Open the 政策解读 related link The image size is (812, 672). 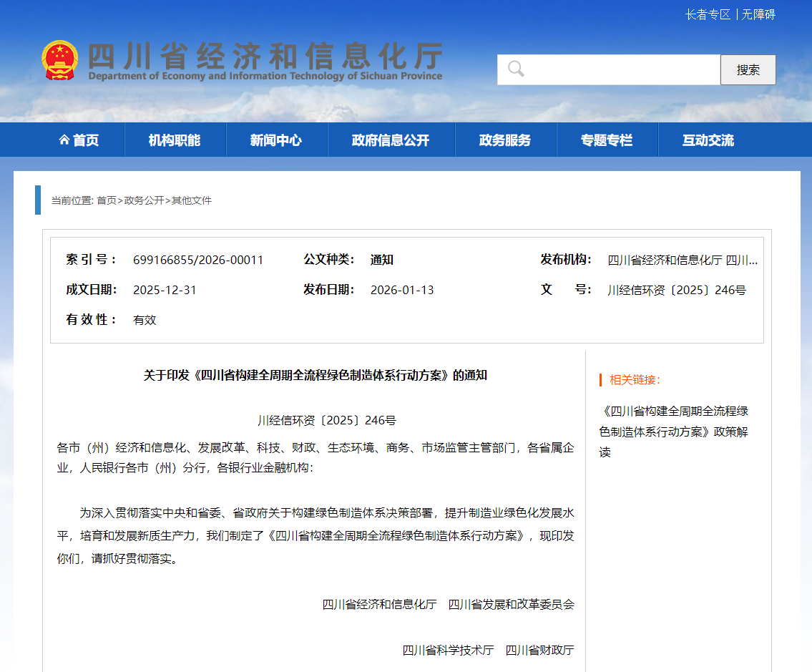point(675,432)
